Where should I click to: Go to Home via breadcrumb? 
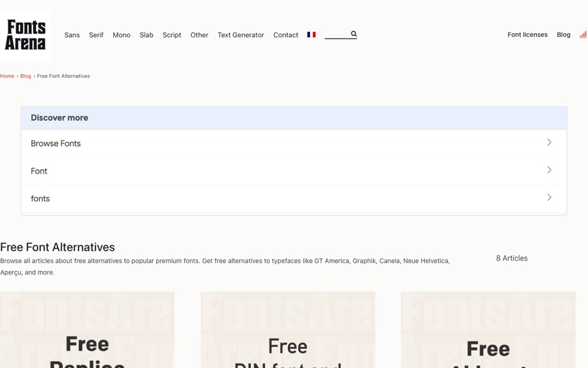click(7, 76)
